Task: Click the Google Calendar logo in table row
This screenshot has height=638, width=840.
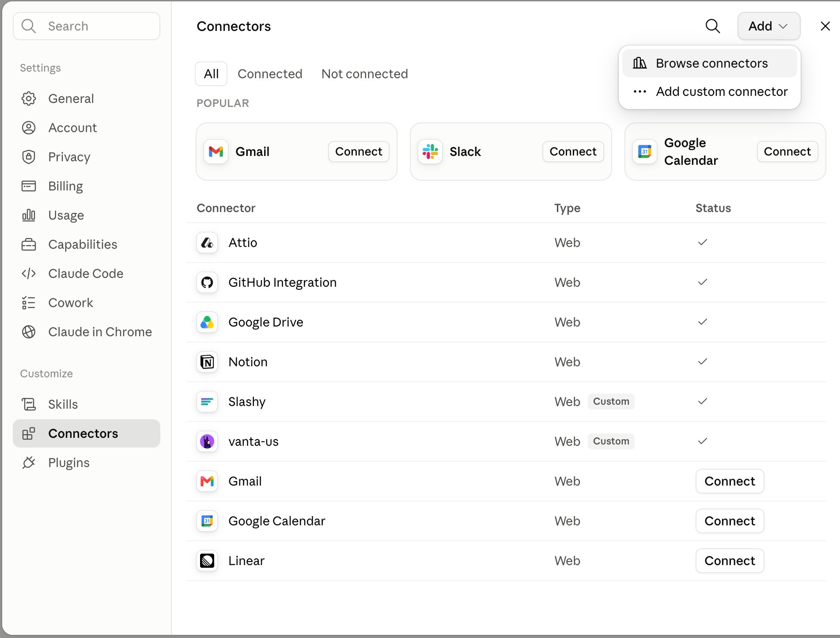Action: [207, 521]
